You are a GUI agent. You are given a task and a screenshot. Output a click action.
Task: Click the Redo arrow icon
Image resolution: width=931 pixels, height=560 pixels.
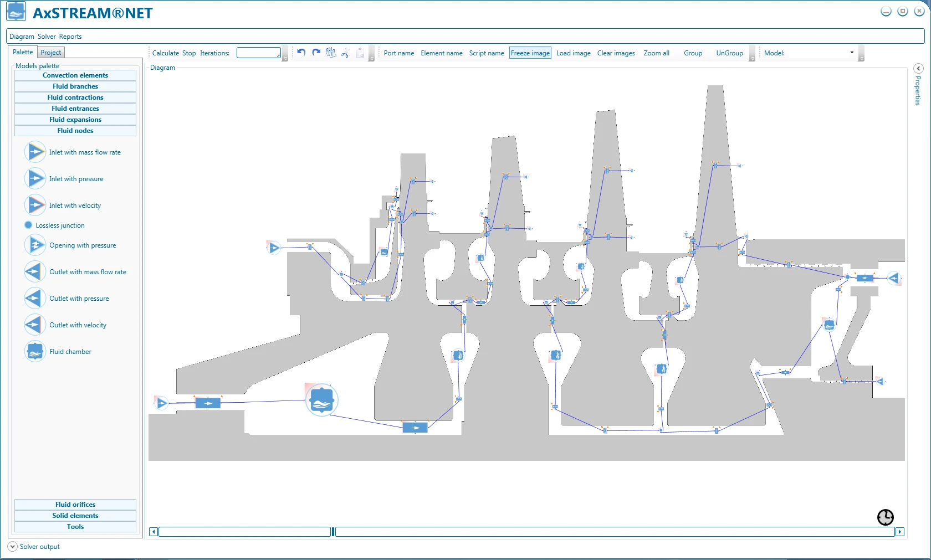coord(316,53)
